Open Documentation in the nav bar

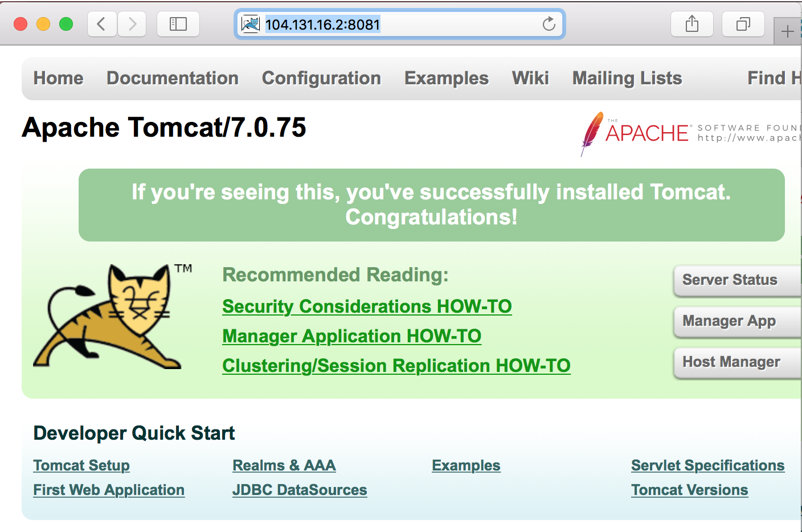click(173, 78)
